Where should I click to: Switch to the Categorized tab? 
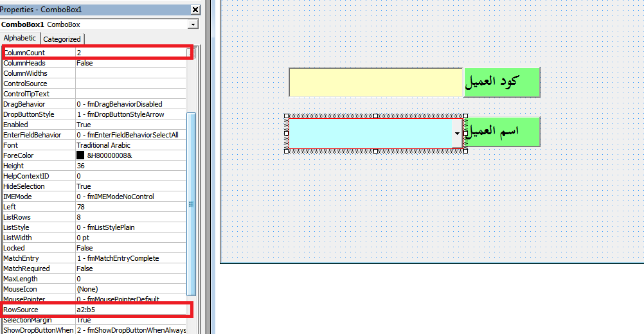pos(62,39)
